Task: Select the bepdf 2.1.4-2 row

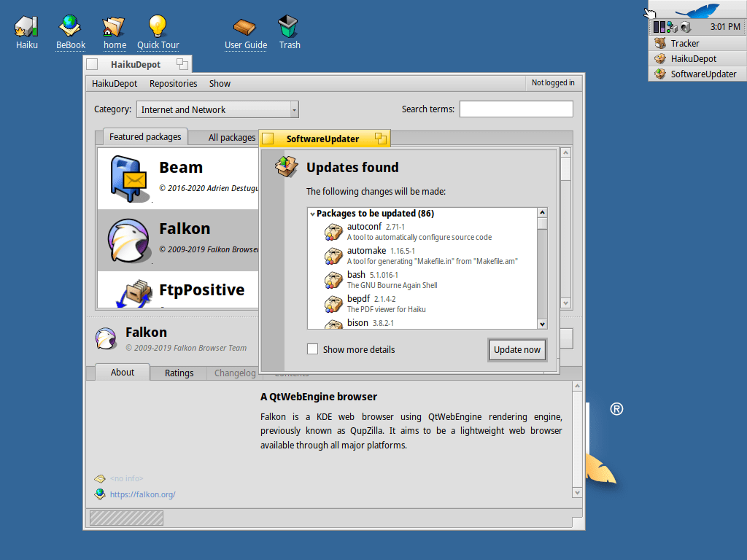Action: [422, 304]
